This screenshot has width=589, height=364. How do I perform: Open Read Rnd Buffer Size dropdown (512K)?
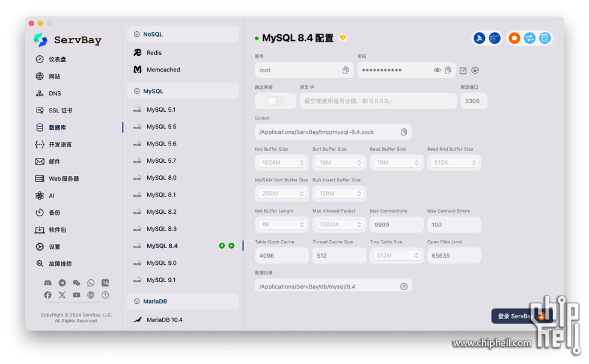coord(454,163)
